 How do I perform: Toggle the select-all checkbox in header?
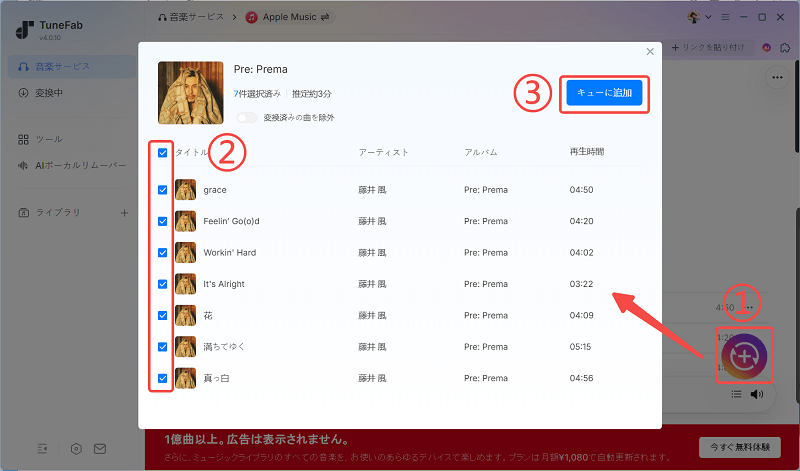coord(163,153)
